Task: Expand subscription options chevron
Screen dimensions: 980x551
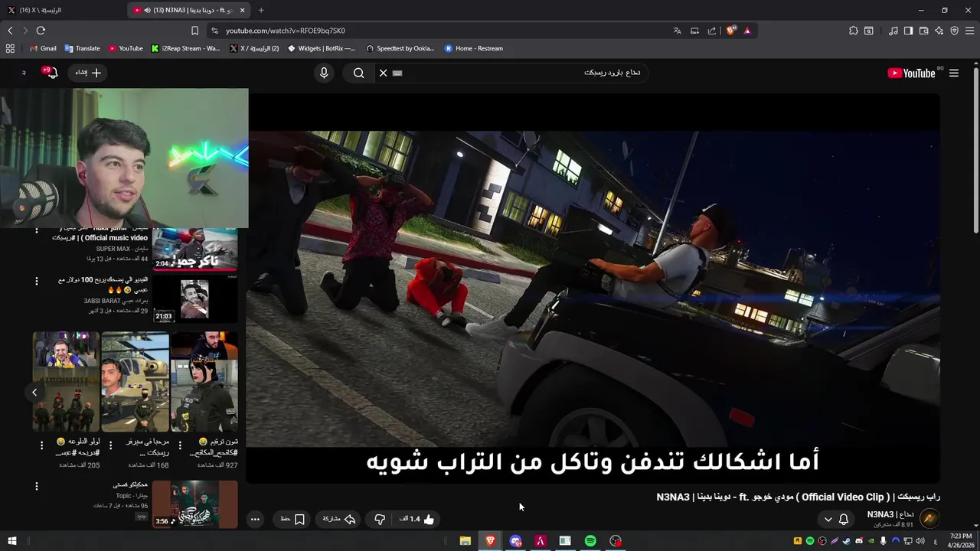Action: tap(828, 519)
